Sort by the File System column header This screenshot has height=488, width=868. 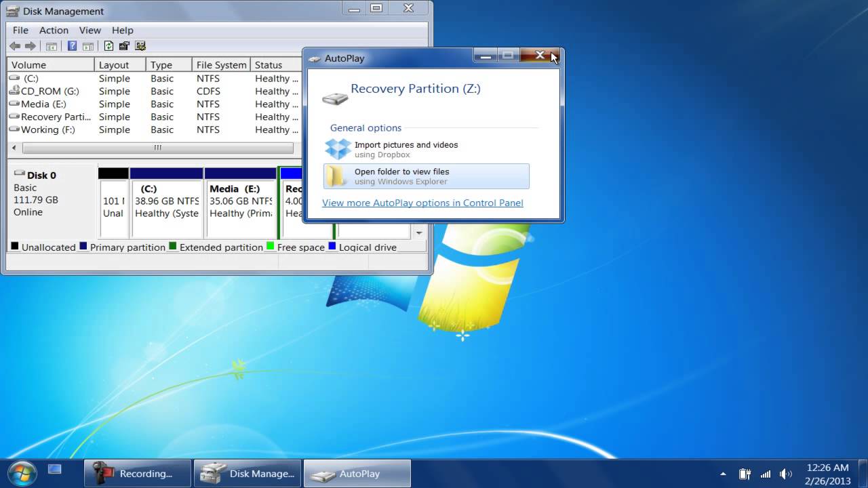tap(221, 65)
